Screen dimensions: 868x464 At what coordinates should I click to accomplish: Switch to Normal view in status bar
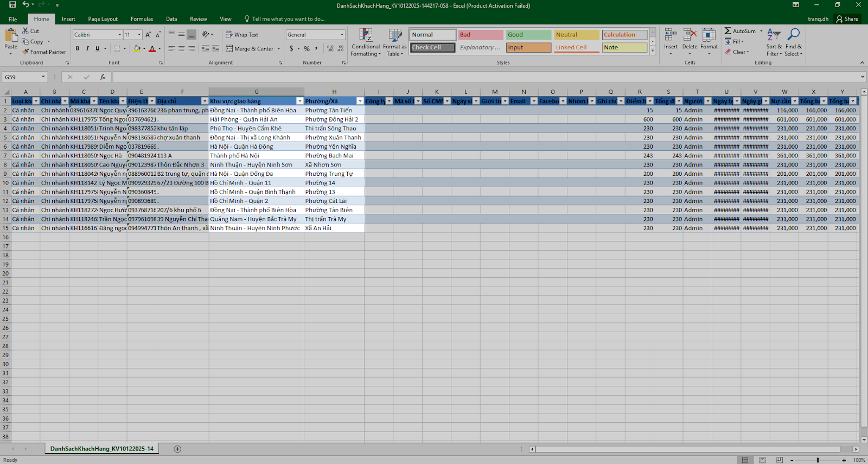click(745, 460)
